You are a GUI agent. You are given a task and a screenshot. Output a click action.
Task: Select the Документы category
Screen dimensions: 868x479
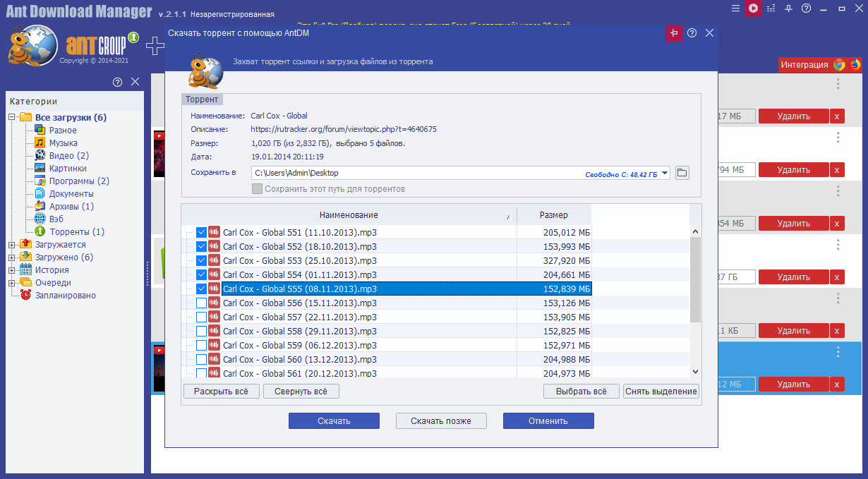pyautogui.click(x=71, y=194)
